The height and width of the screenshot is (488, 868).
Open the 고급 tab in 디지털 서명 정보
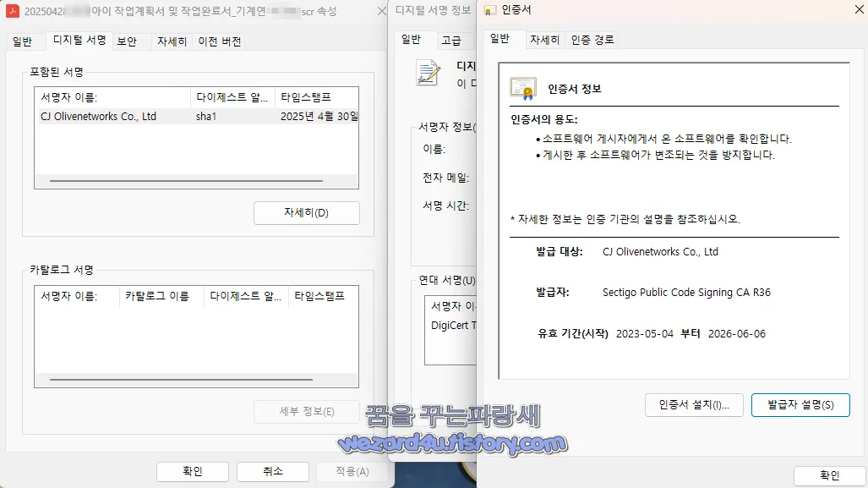click(x=451, y=41)
